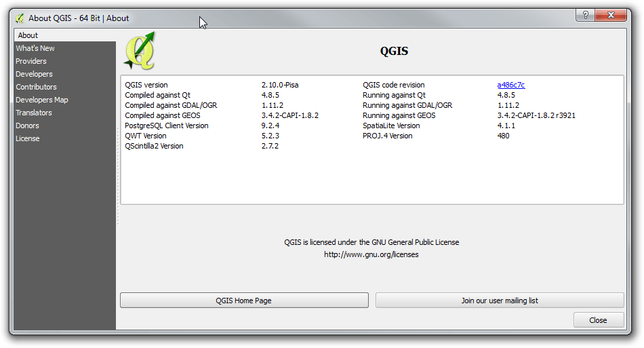The width and height of the screenshot is (644, 348).
Task: Open the Developers list
Action: point(65,74)
